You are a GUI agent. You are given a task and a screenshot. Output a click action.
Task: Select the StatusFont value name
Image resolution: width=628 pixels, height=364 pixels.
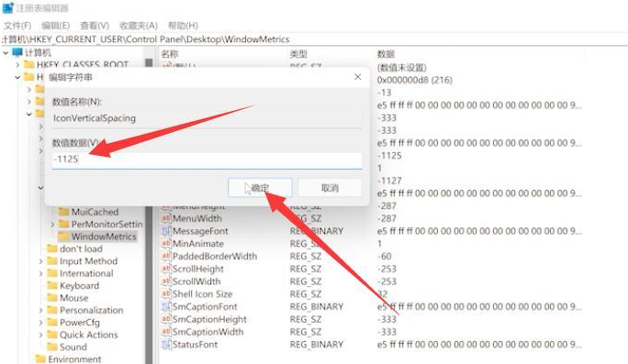pos(195,345)
